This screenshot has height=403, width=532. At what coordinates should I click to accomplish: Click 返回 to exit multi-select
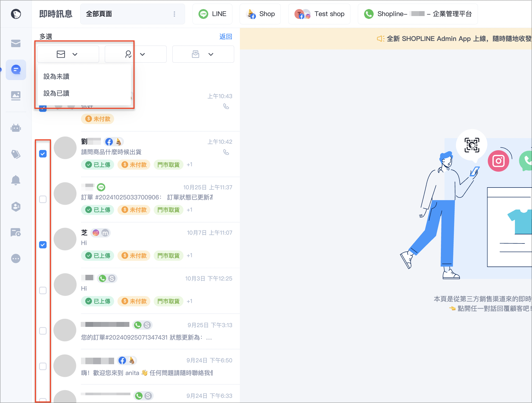[x=226, y=37]
